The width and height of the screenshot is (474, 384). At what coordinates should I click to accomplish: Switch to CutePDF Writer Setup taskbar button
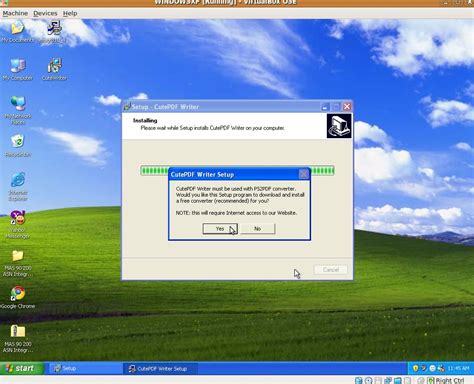click(x=160, y=369)
